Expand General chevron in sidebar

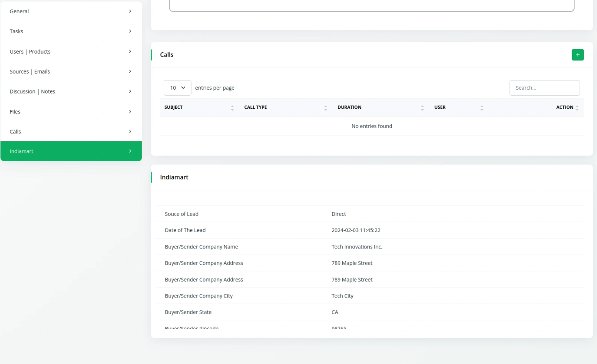pos(130,11)
